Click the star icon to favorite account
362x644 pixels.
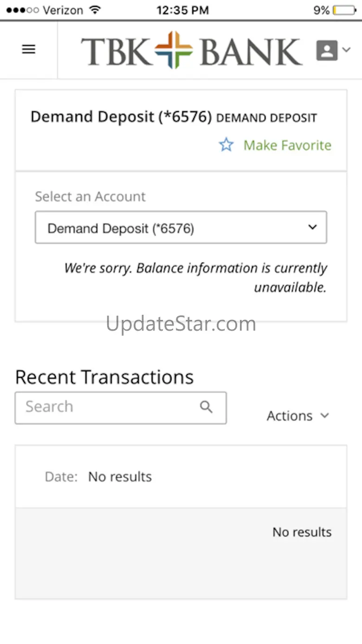coord(226,145)
